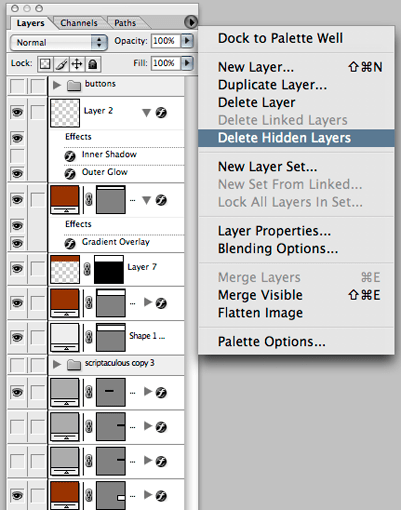Click the Outer Glow effect icon
The width and height of the screenshot is (401, 510).
(70, 174)
